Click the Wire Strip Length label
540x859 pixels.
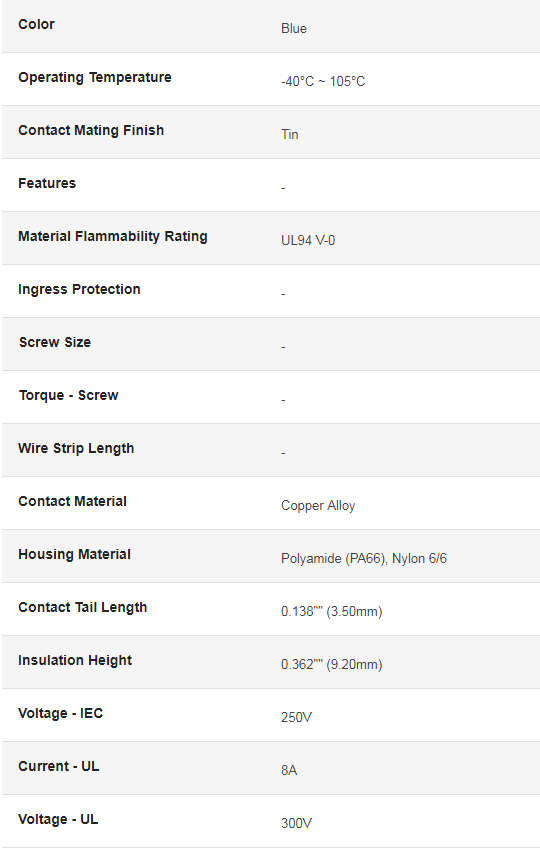coord(76,449)
